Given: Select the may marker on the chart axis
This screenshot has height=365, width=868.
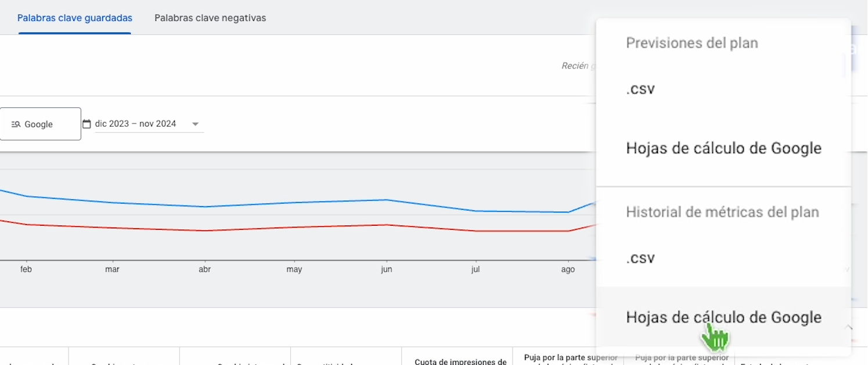Looking at the screenshot, I should point(294,269).
